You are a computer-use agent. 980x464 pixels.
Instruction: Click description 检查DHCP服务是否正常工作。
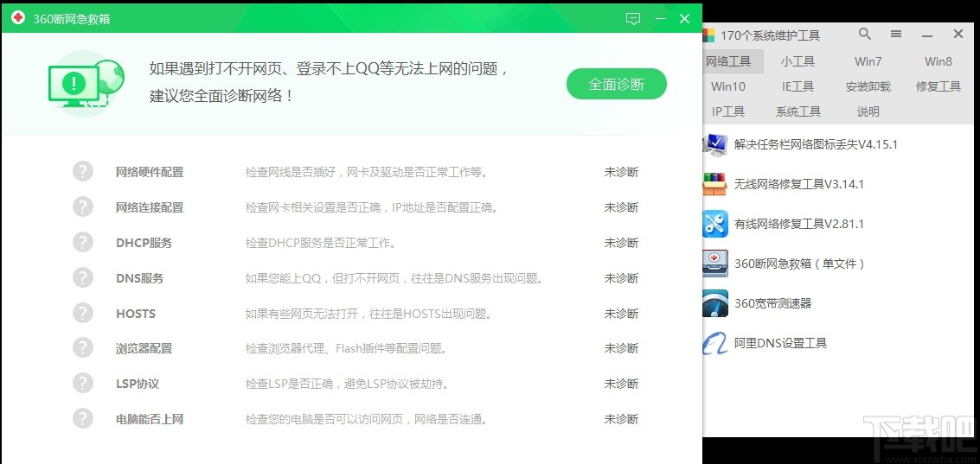[x=321, y=242]
